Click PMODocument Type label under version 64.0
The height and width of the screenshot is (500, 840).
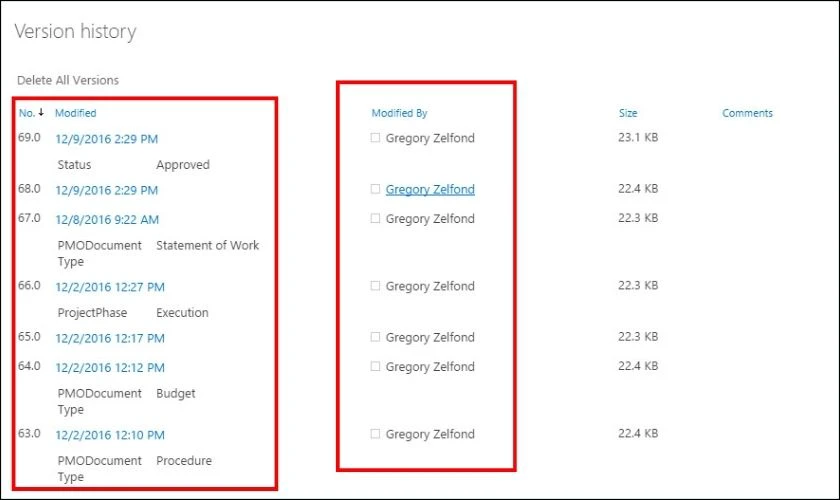click(100, 401)
